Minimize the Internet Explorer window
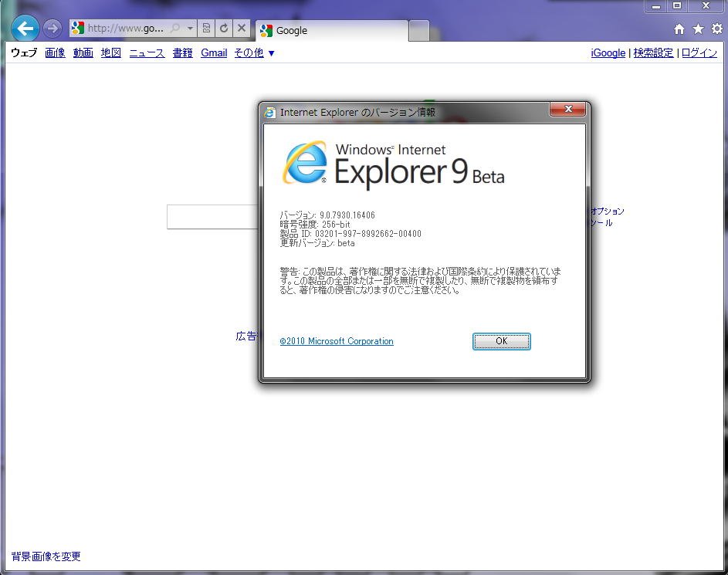 coord(656,6)
